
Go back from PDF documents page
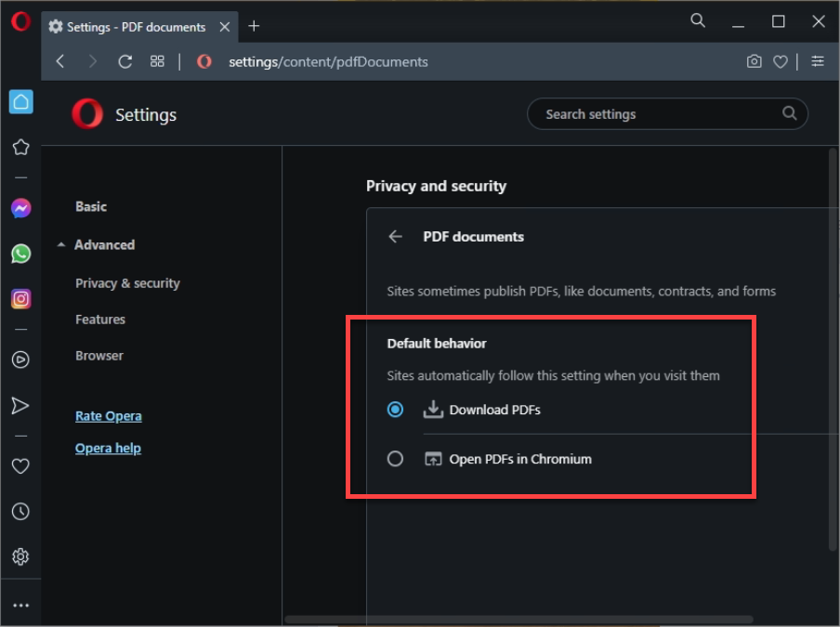coord(396,237)
